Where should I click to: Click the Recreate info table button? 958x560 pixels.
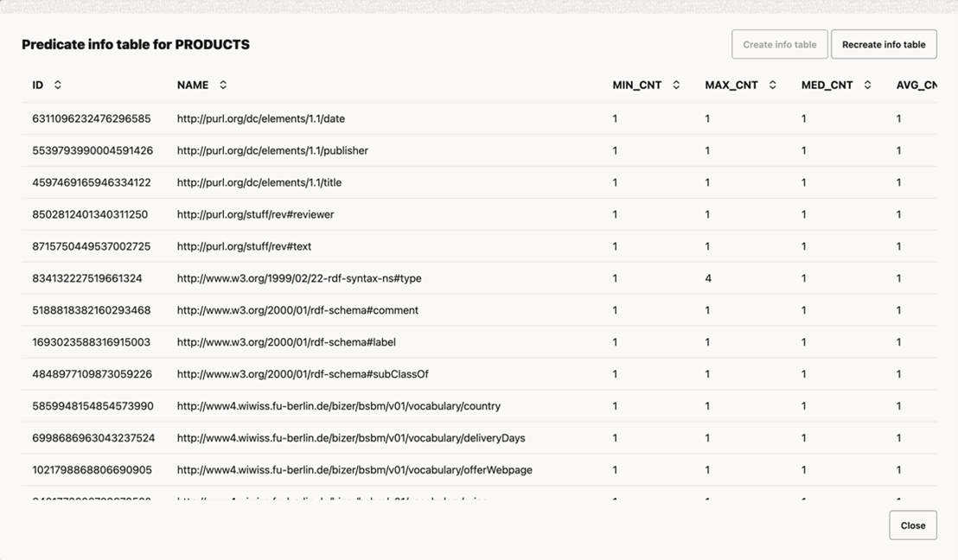pyautogui.click(x=884, y=45)
